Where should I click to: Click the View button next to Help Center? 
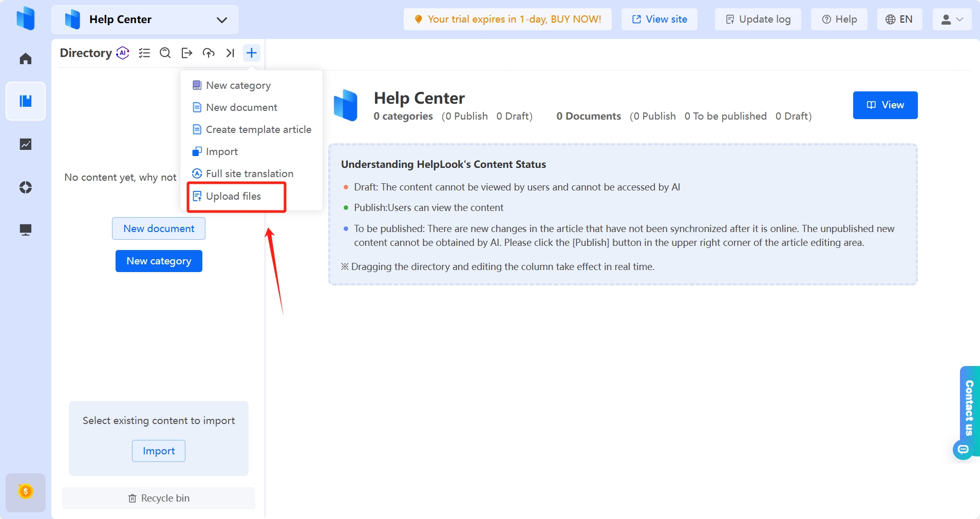coord(885,105)
